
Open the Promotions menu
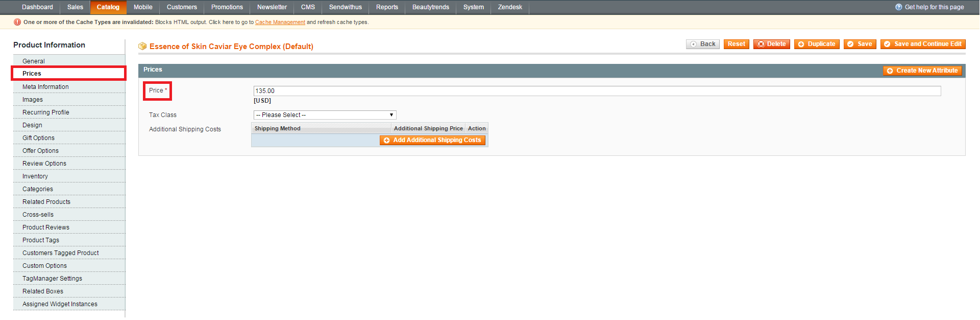pyautogui.click(x=227, y=7)
